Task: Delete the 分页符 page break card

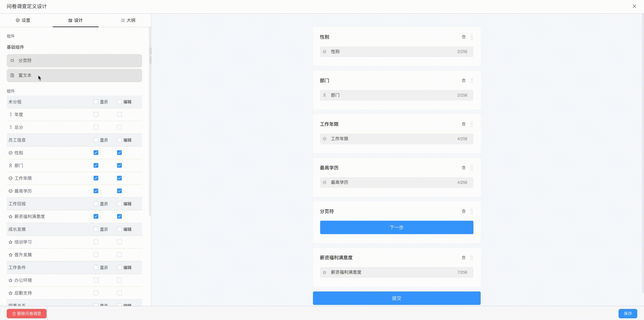Action: pos(464,211)
